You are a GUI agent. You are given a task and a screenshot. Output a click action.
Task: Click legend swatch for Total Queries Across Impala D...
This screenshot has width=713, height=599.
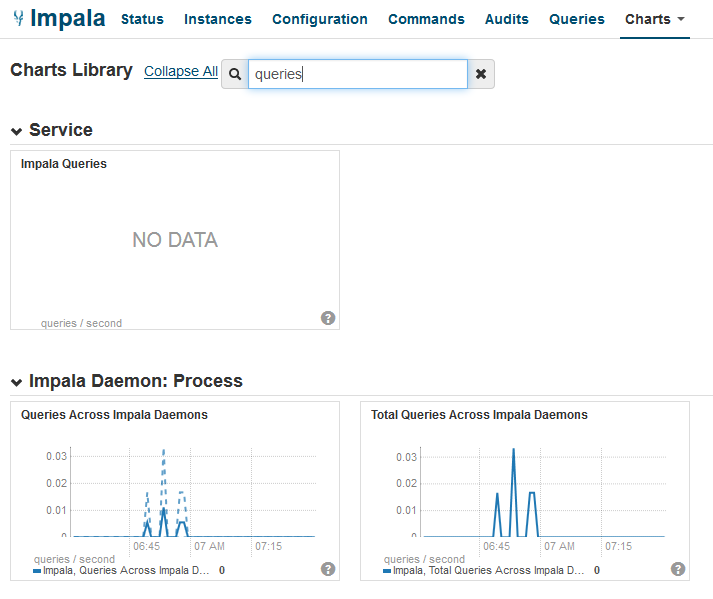(387, 571)
